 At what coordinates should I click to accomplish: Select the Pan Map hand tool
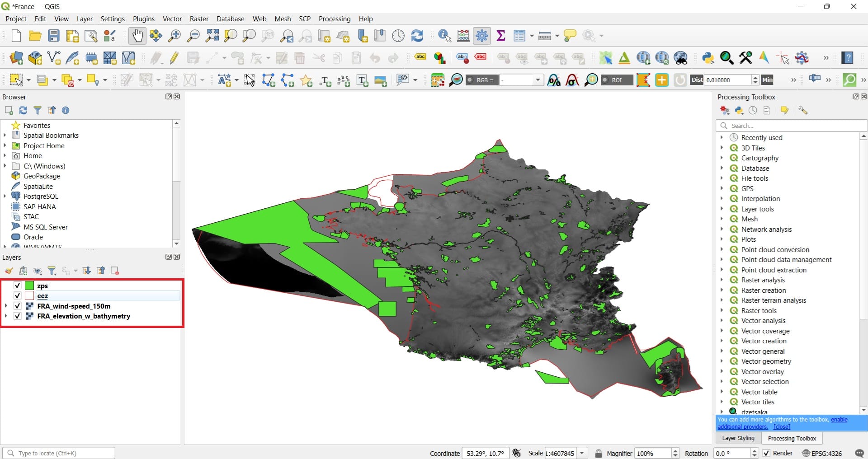tap(137, 36)
